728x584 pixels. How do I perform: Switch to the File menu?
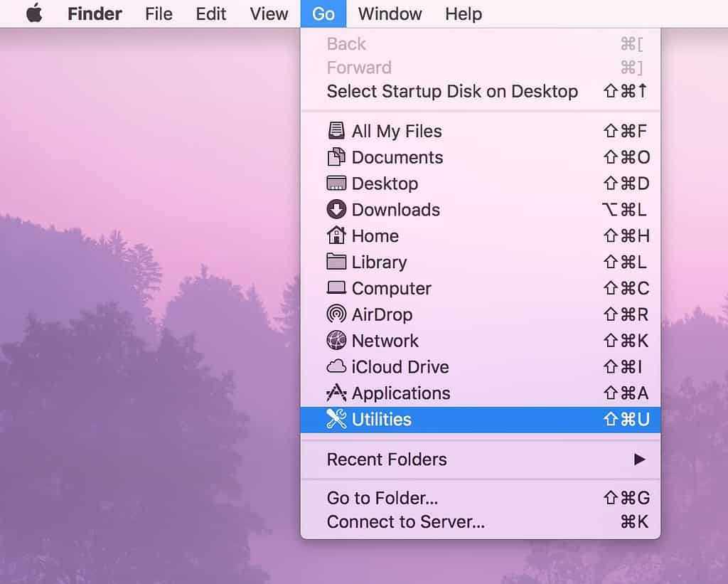[x=158, y=14]
